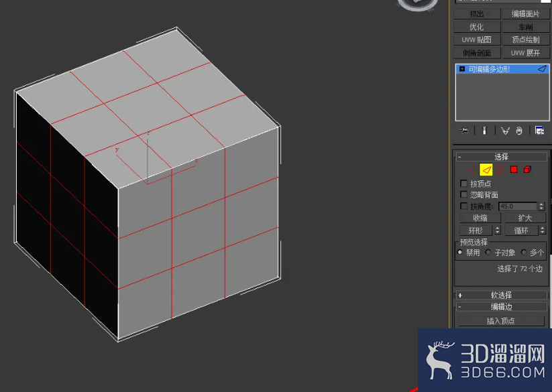Click the 按角度 45.0 value field
This screenshot has height=392, width=552.
518,206
